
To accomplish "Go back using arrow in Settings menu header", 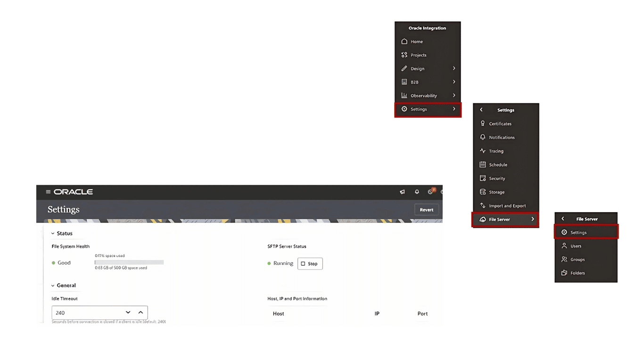I will pos(481,110).
